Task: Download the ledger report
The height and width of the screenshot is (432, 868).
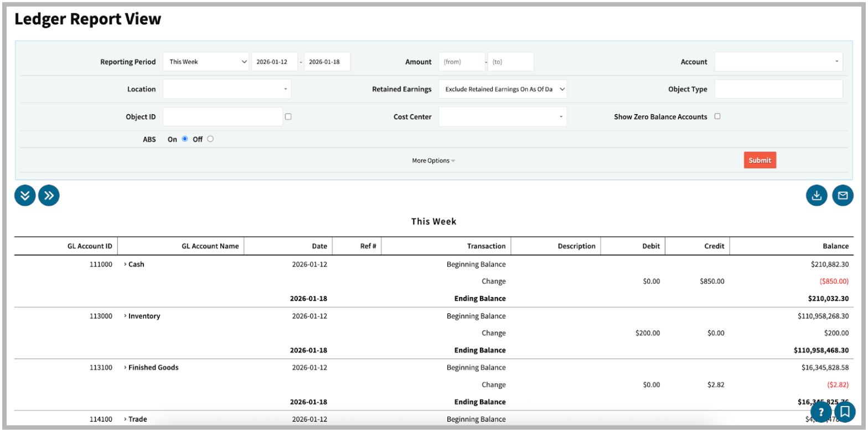Action: (x=817, y=196)
